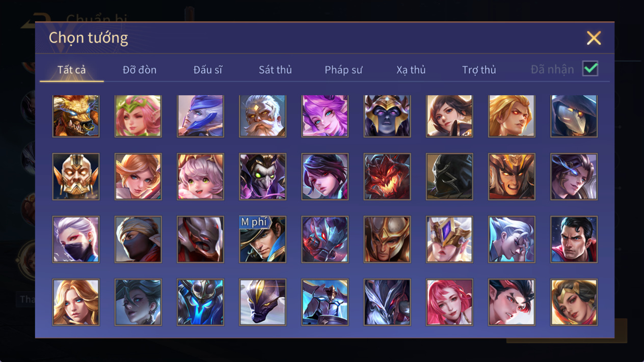644x362 pixels.
Task: Switch to 'Xạ thủ' tab
Action: (411, 70)
